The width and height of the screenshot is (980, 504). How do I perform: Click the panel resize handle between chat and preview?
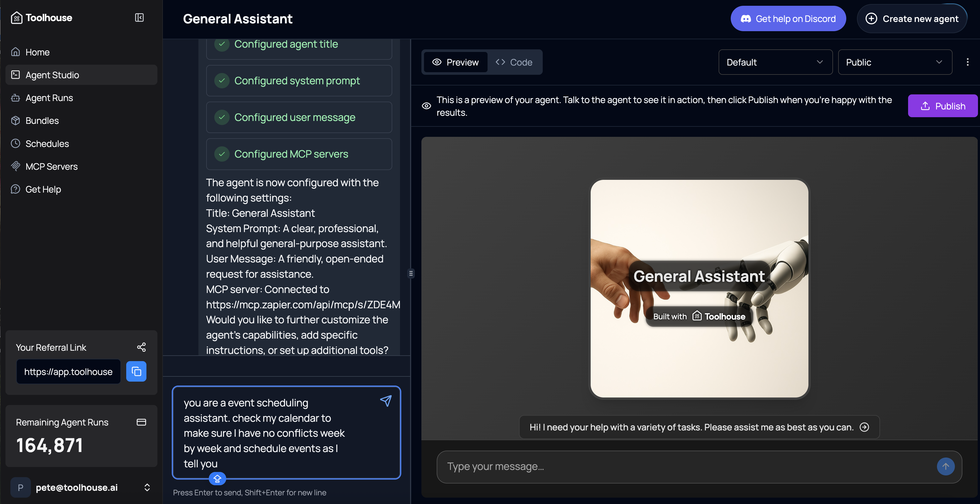[411, 273]
